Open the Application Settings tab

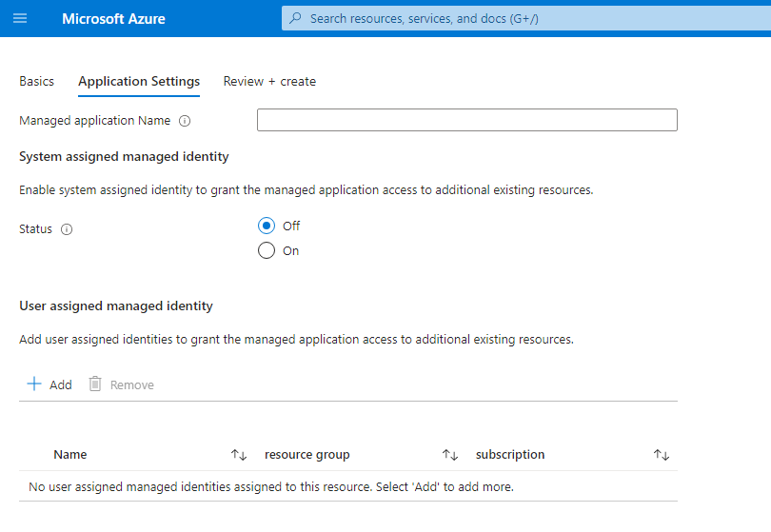pos(139,81)
